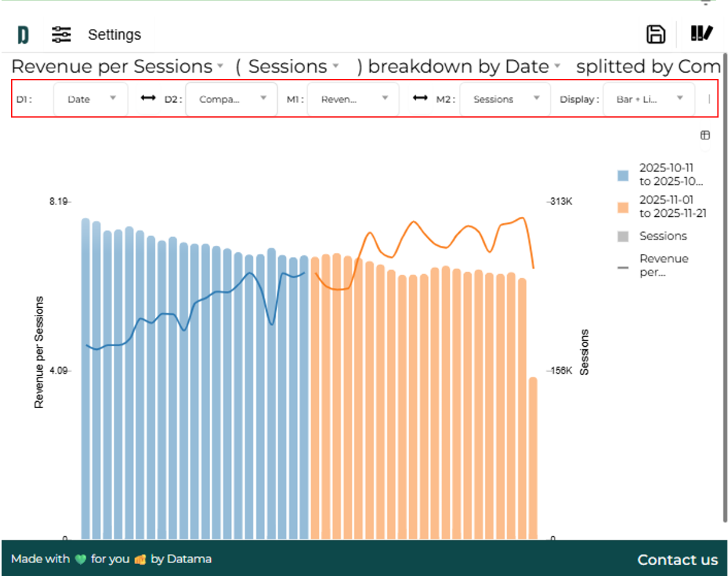Open the D2 Compa... dropdown
The width and height of the screenshot is (728, 576).
231,99
